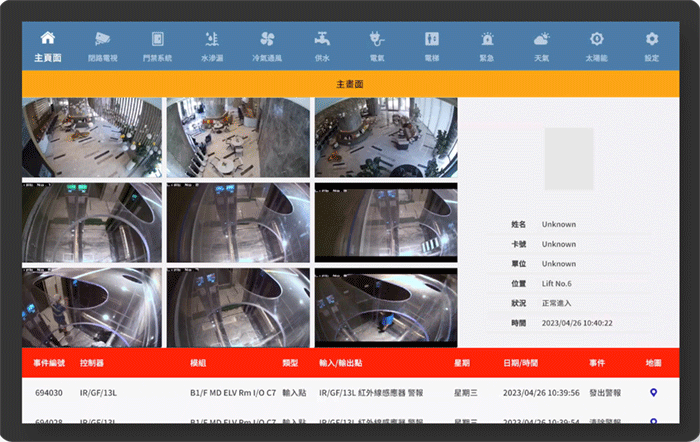Open the 電氣 electrical plug icon

pyautogui.click(x=377, y=46)
